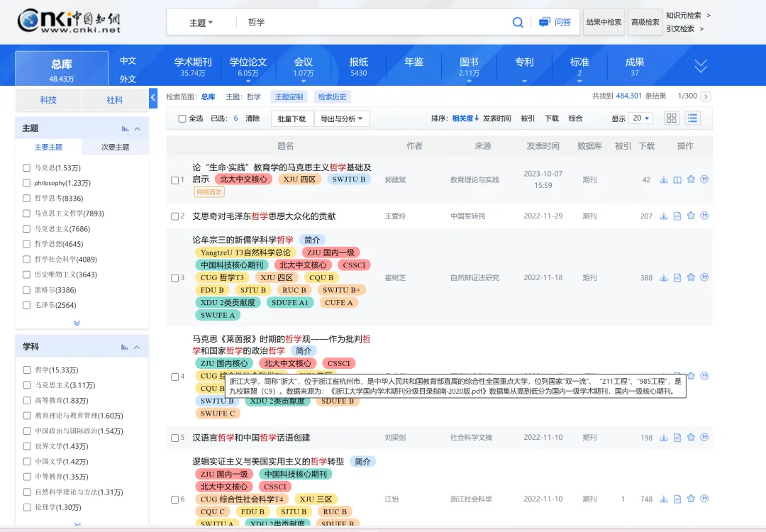This screenshot has width=766, height=532.
Task: Switch results to detailed list view
Action: pyautogui.click(x=691, y=118)
